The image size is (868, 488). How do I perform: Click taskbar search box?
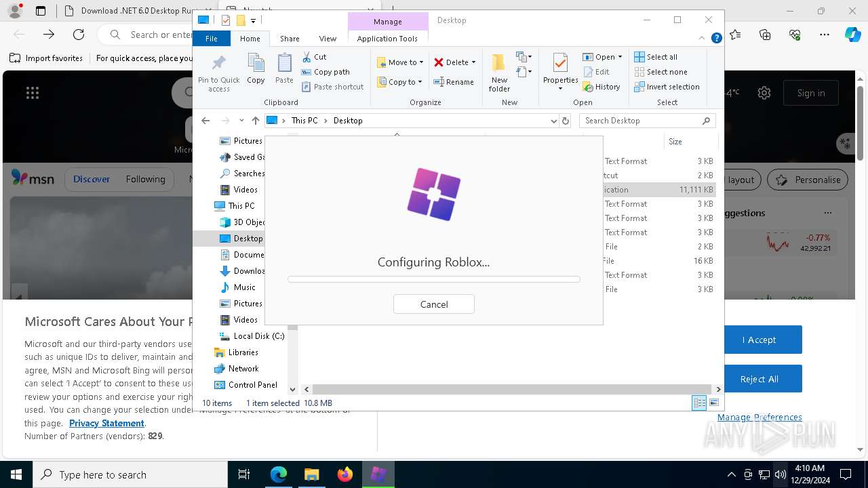pos(130,474)
